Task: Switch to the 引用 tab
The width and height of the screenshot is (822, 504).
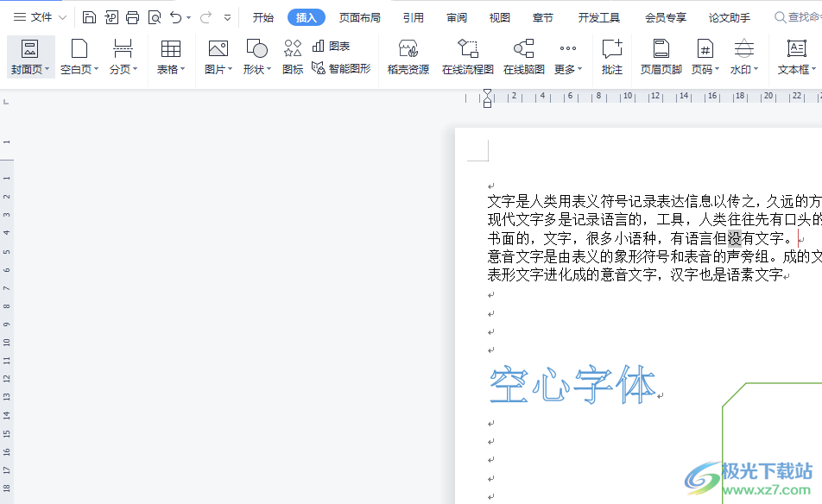Action: pos(413,18)
